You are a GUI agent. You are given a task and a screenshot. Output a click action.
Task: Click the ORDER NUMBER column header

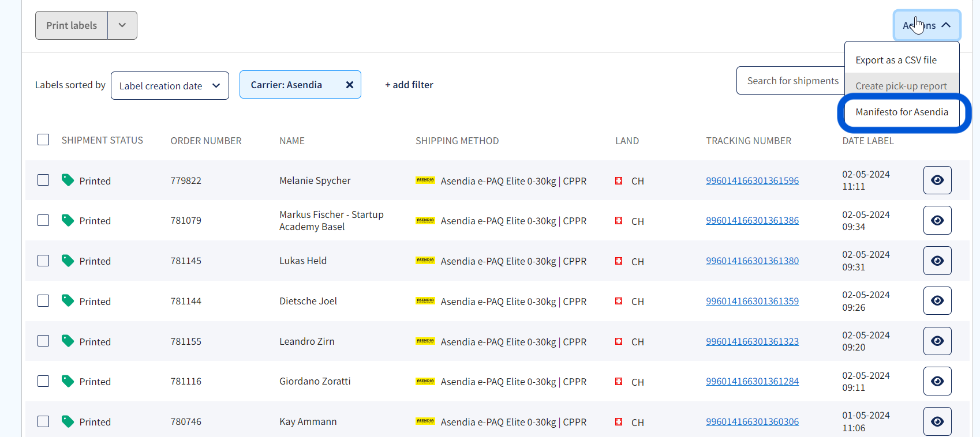point(206,141)
